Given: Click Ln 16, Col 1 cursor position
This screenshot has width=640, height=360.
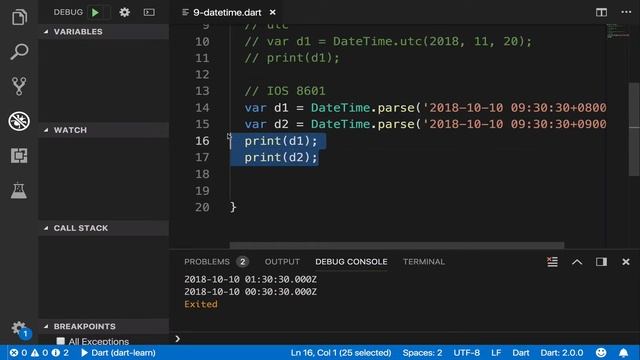Looking at the screenshot, I should click(341, 353).
